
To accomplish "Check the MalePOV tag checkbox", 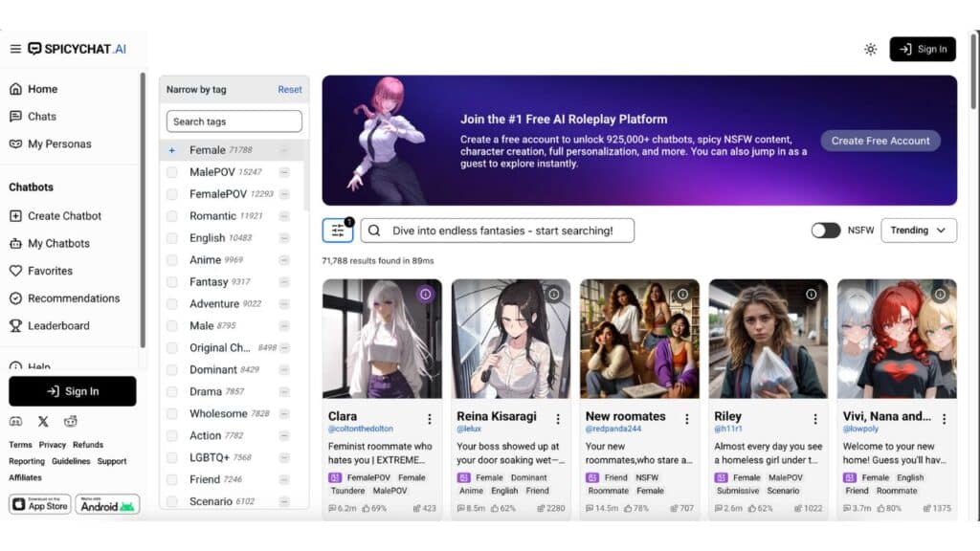I will tap(172, 172).
